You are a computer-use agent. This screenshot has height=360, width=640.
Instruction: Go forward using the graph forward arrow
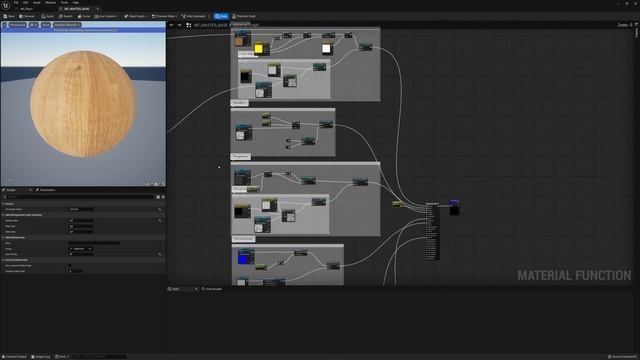(x=179, y=25)
